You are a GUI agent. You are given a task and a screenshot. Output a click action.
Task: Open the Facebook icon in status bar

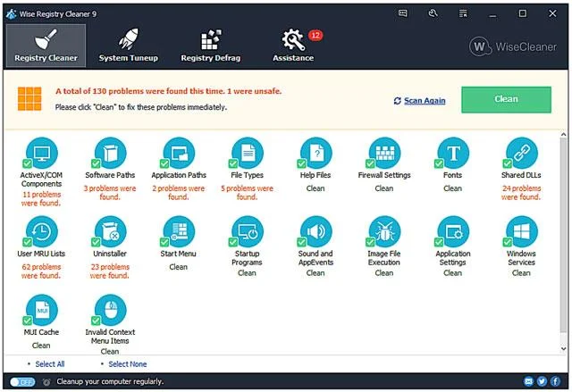[555, 381]
